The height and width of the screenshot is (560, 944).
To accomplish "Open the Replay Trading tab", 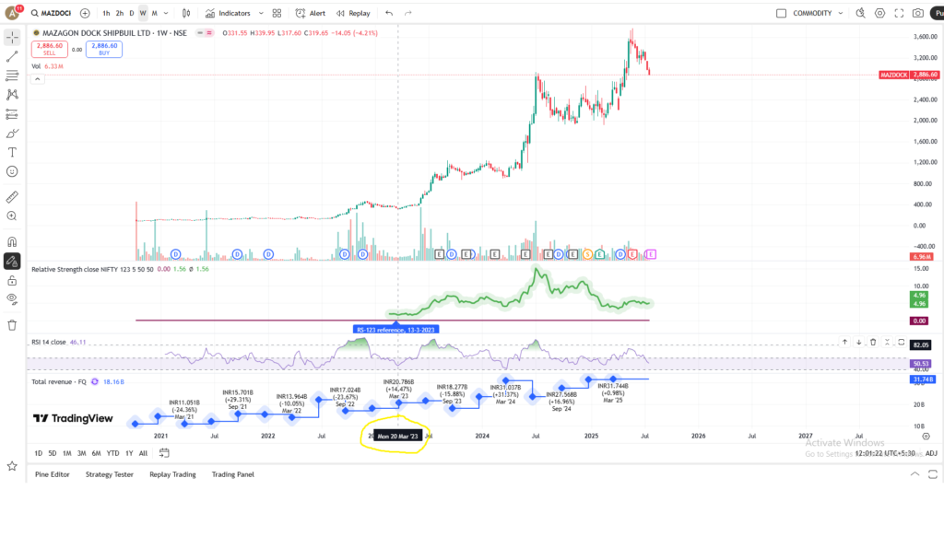I will point(172,474).
